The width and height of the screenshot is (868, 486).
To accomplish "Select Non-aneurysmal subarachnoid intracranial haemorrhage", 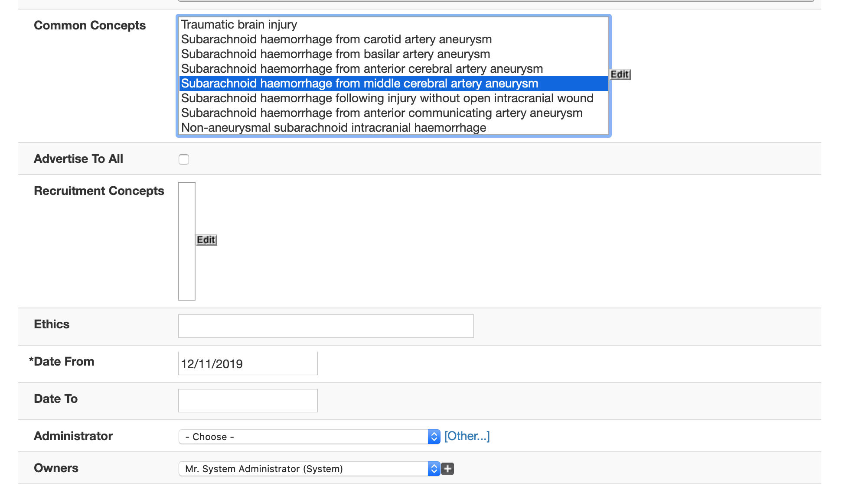I will coord(333,128).
